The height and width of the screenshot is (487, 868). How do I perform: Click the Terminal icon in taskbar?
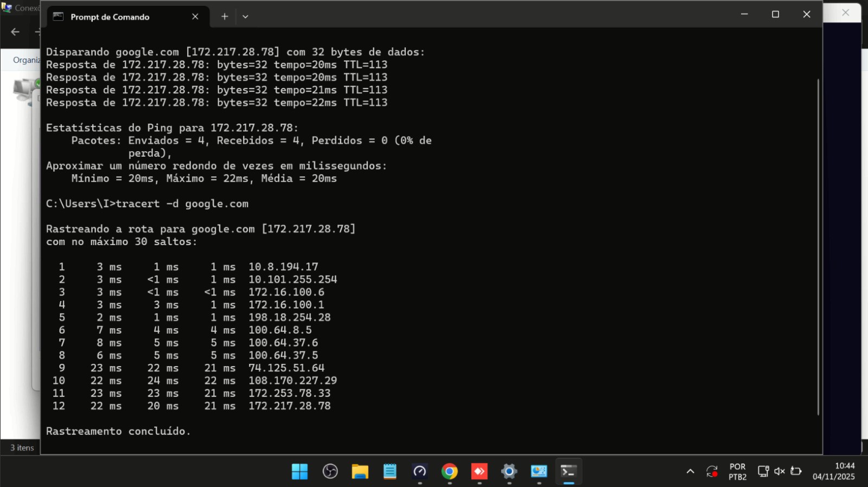569,471
